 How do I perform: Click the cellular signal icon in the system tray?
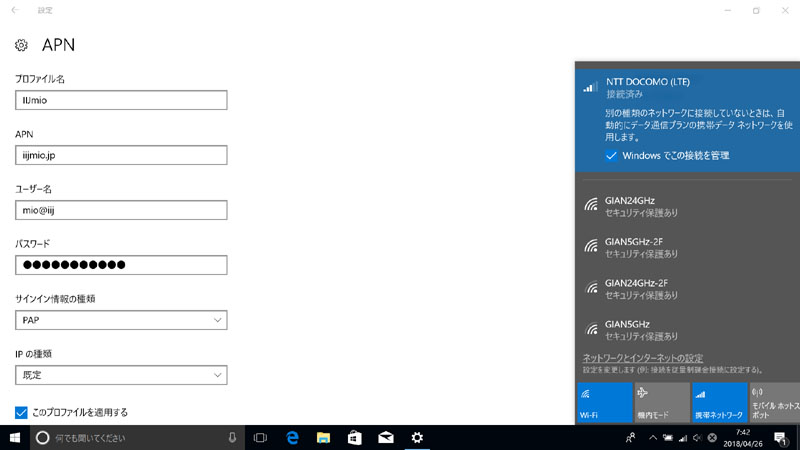coord(683,438)
